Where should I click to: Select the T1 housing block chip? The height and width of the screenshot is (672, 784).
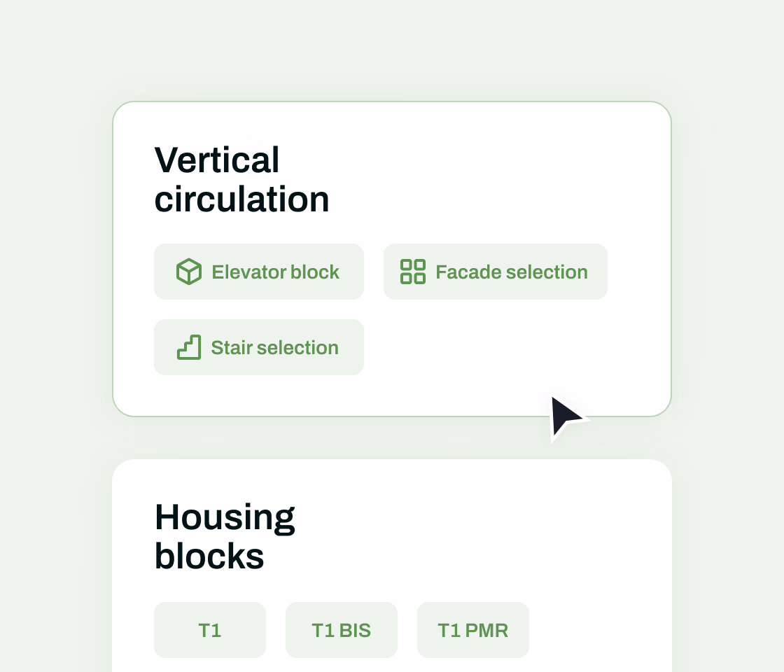pyautogui.click(x=210, y=630)
